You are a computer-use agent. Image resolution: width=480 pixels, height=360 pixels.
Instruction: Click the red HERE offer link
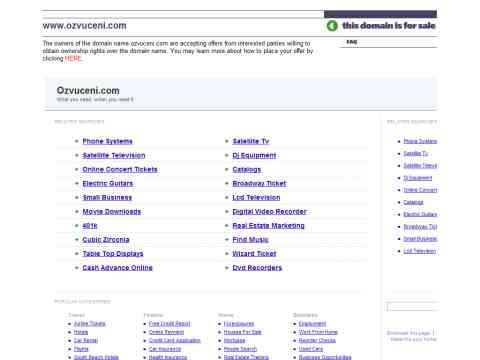click(73, 58)
